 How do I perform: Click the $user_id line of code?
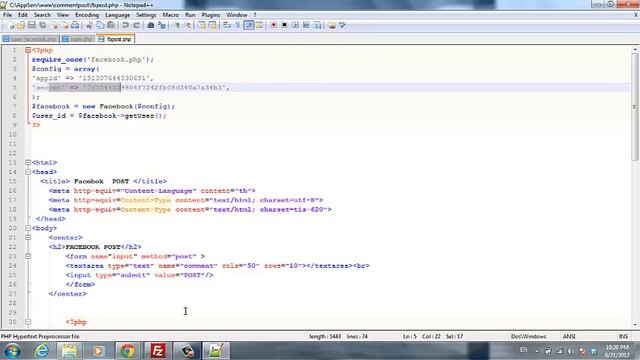(99, 116)
